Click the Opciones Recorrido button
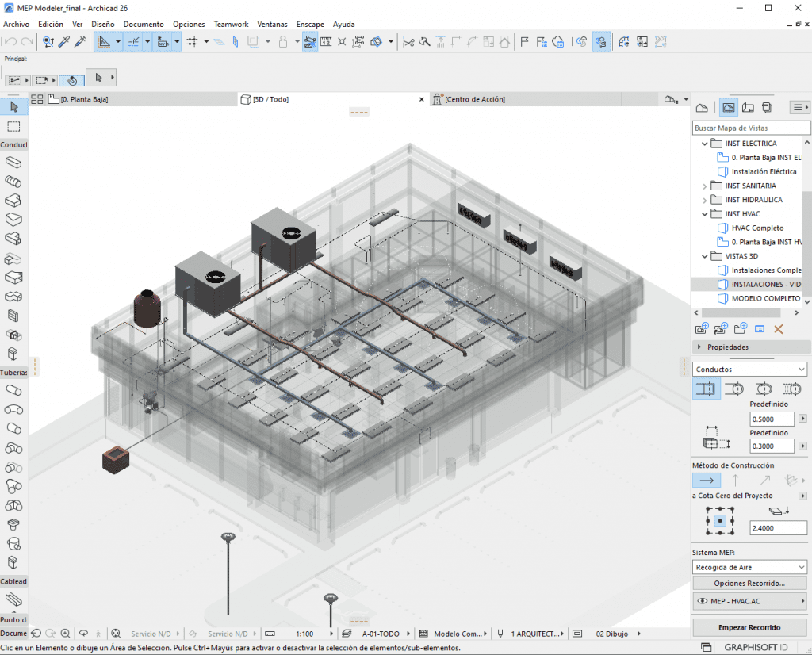 (x=749, y=584)
